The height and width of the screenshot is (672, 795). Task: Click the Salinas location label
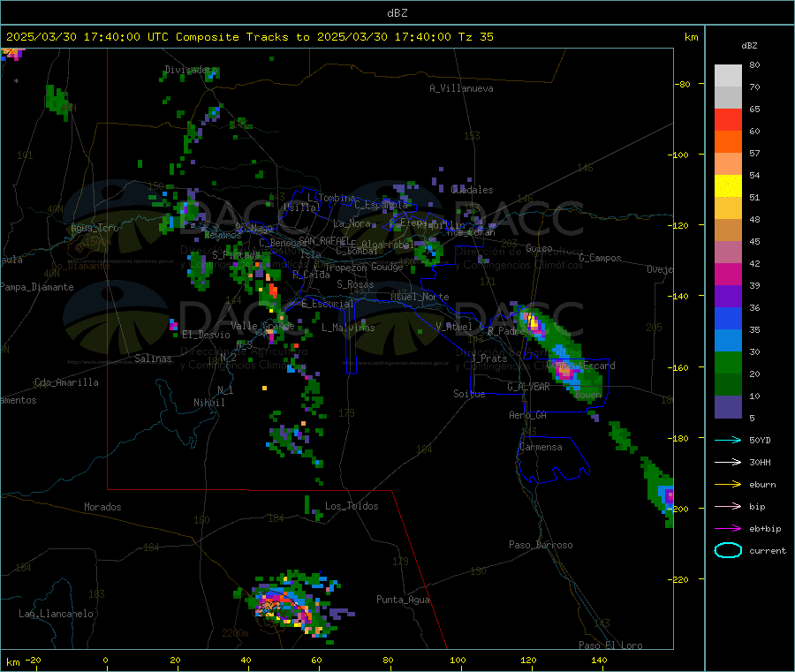[153, 359]
